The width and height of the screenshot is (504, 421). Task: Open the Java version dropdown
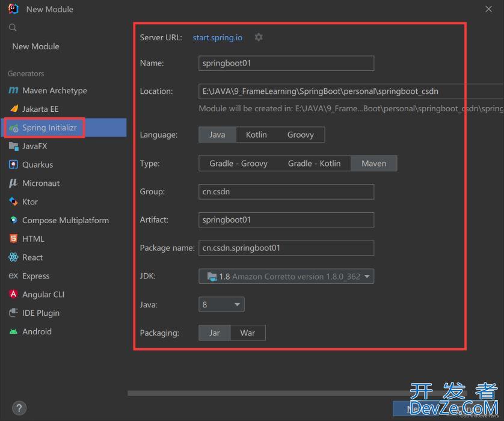[x=221, y=304]
